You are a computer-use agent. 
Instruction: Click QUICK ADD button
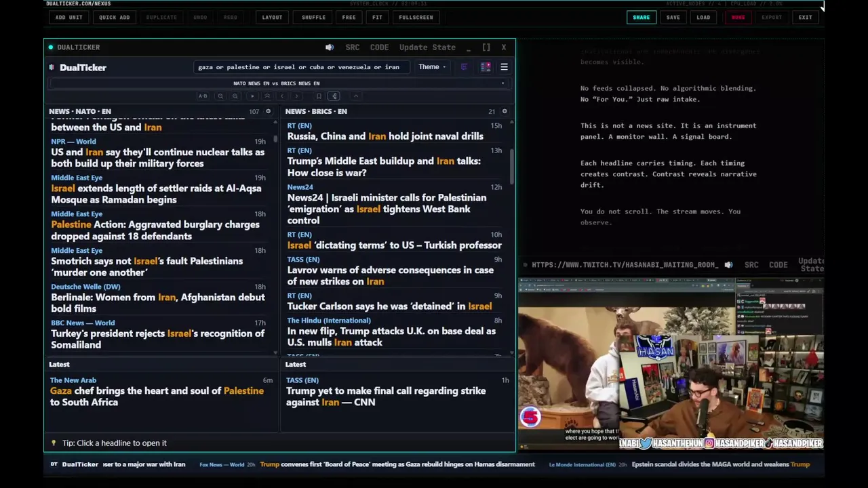coord(114,17)
